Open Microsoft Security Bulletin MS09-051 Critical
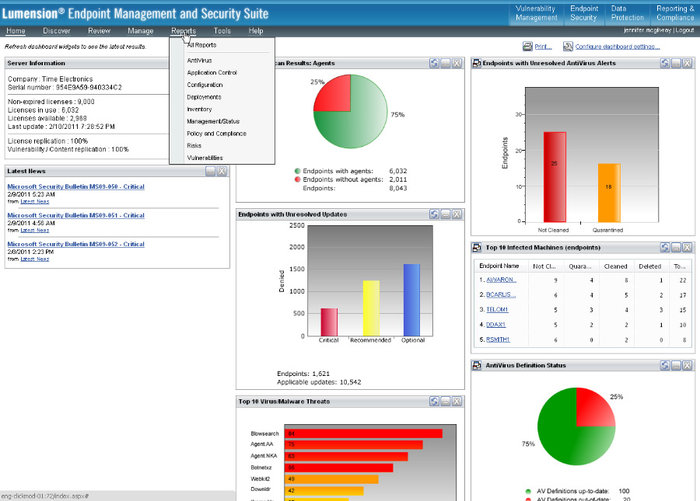Image resolution: width=700 pixels, height=501 pixels. (x=76, y=215)
